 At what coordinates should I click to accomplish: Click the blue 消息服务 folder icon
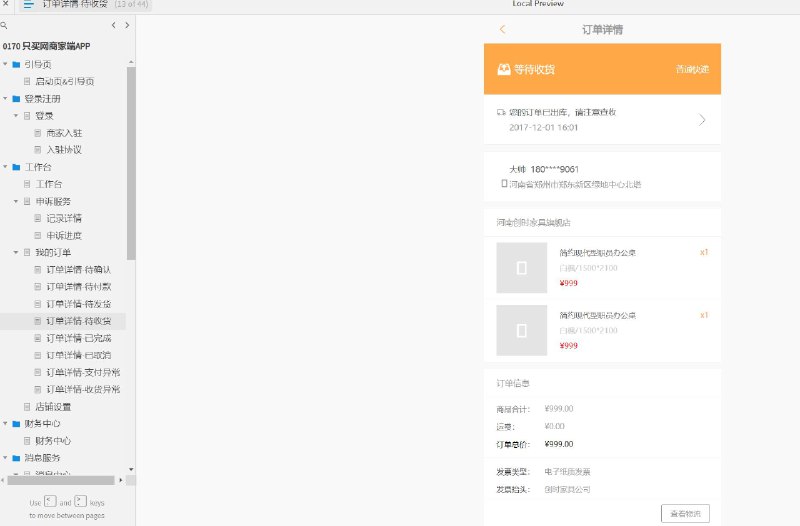(x=16, y=458)
